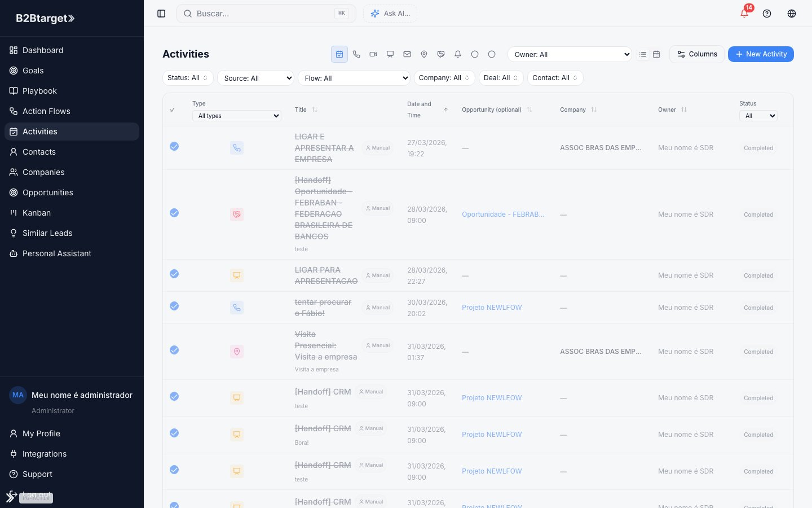Toggle checkmark on 27/03/2026 19:22 row

point(174,146)
